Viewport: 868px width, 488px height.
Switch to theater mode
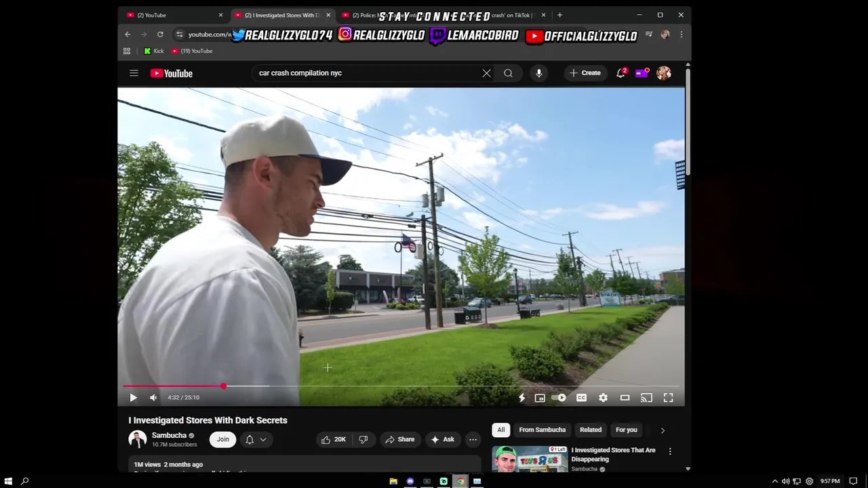tap(625, 398)
